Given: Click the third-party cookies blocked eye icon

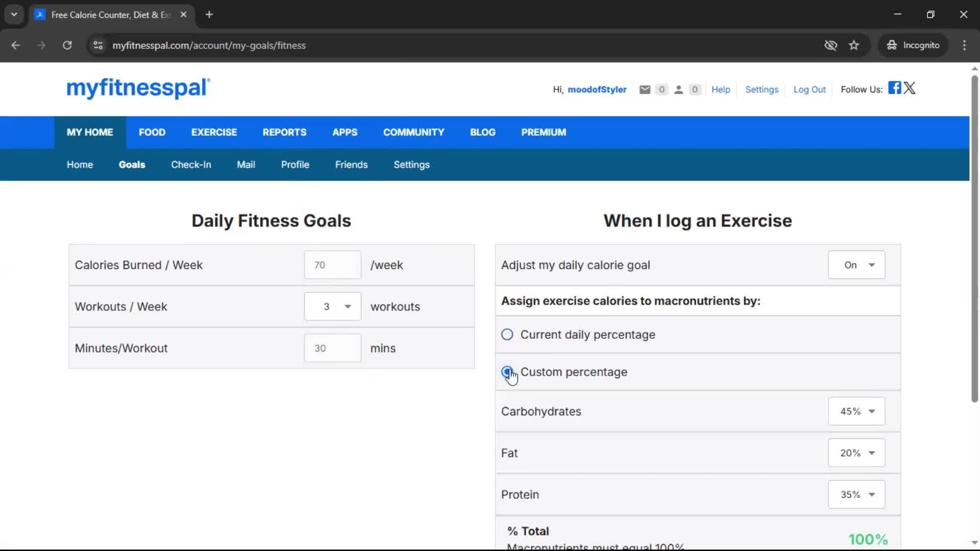Looking at the screenshot, I should (830, 45).
